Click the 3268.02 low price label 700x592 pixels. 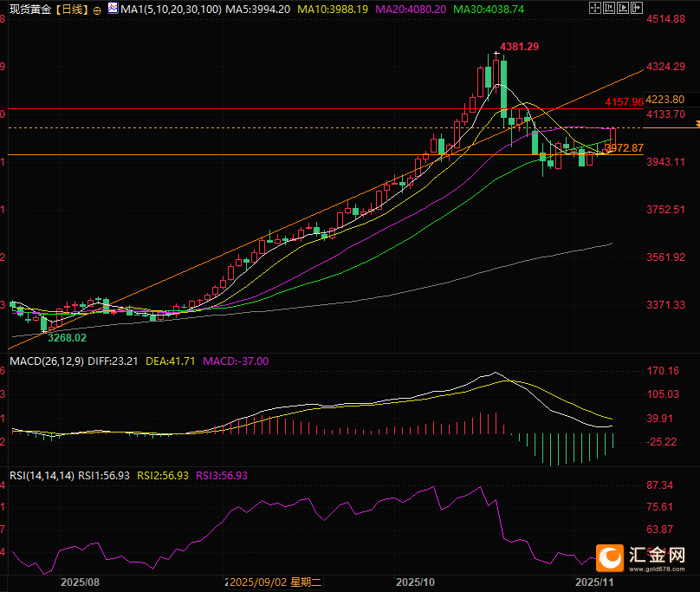[x=67, y=338]
